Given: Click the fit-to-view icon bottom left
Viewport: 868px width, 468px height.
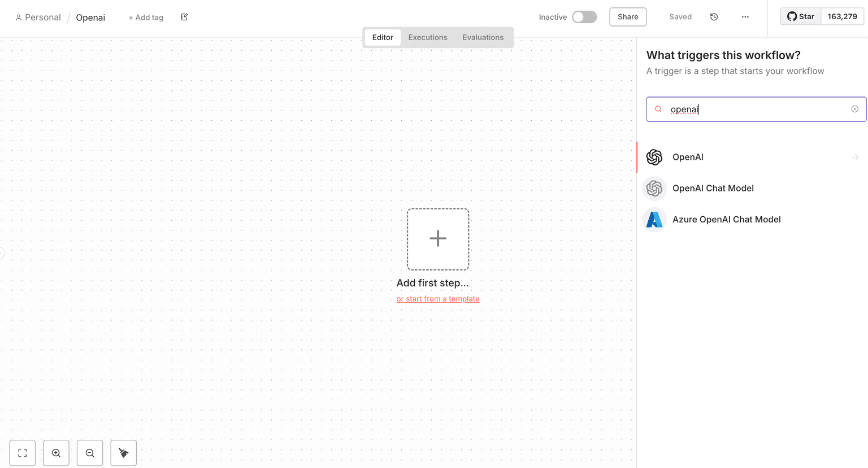Looking at the screenshot, I should click(22, 453).
